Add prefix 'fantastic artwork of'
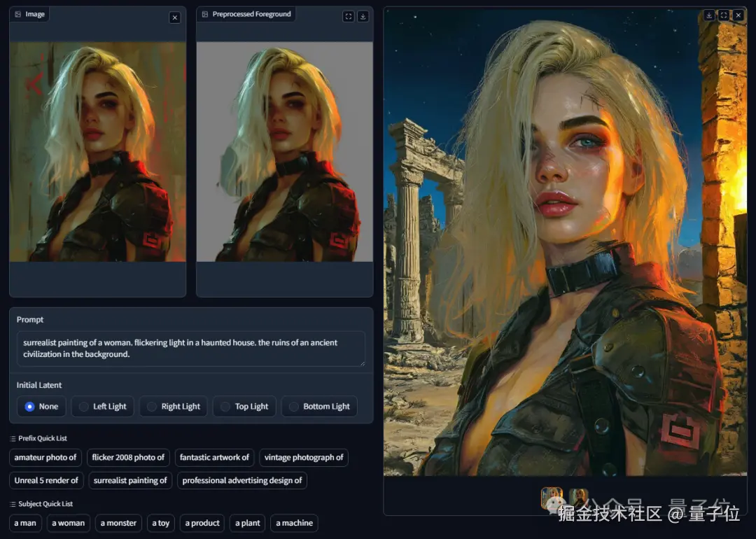This screenshot has width=756, height=539. click(x=215, y=458)
